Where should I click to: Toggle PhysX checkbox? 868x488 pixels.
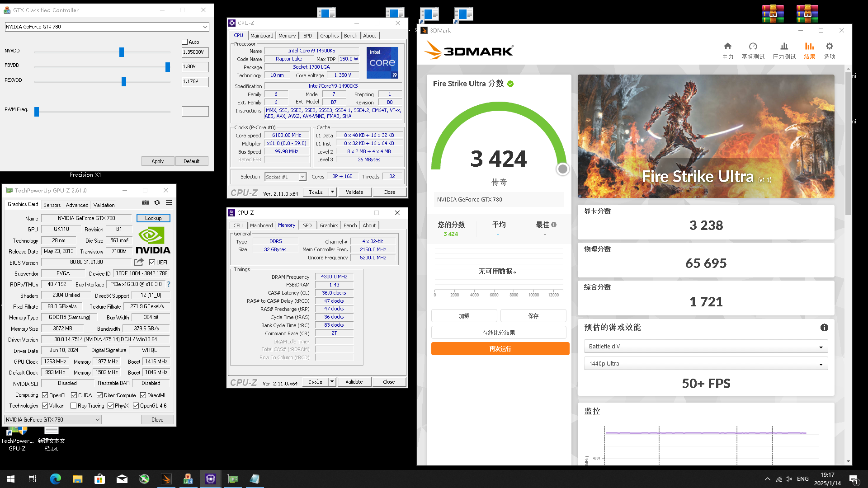point(110,406)
